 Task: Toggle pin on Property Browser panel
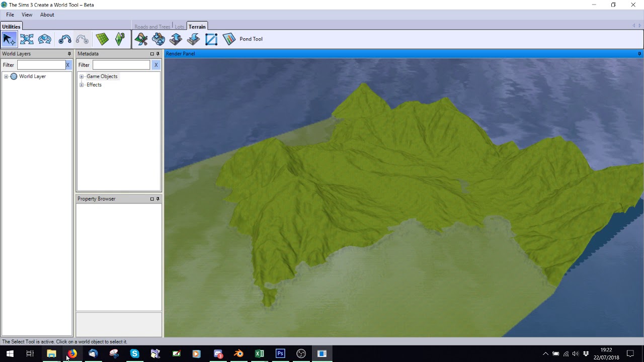pyautogui.click(x=158, y=199)
